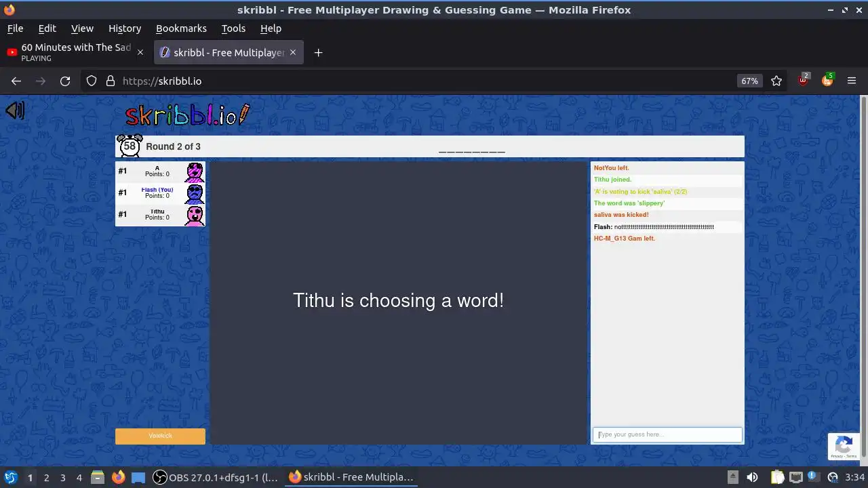The height and width of the screenshot is (488, 868).
Task: Open a new tab with plus button
Action: click(318, 52)
